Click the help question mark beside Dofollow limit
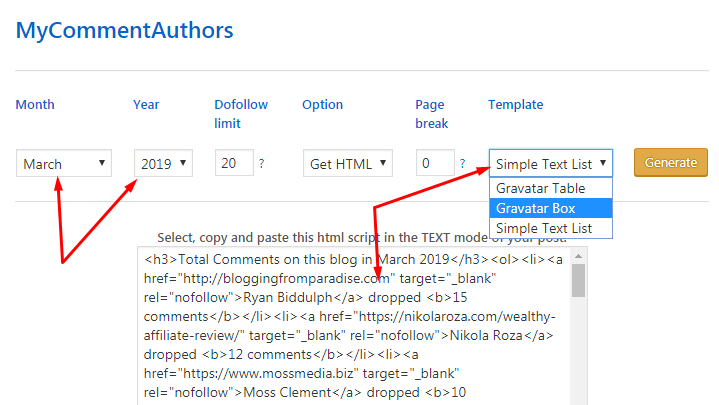The width and height of the screenshot is (719, 405). (x=262, y=164)
